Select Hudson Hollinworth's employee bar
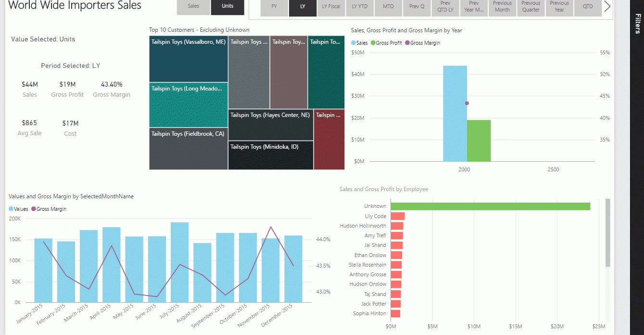 pyautogui.click(x=397, y=226)
